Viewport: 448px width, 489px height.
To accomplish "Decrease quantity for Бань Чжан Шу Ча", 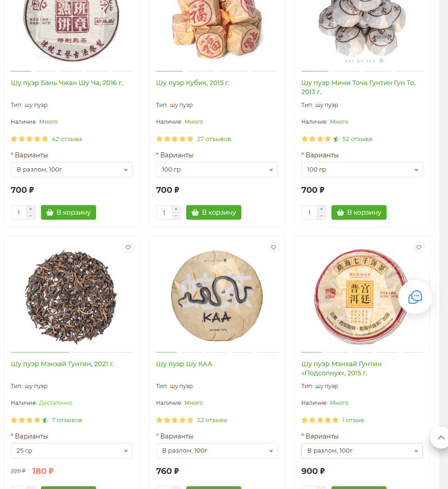I will click(x=31, y=216).
